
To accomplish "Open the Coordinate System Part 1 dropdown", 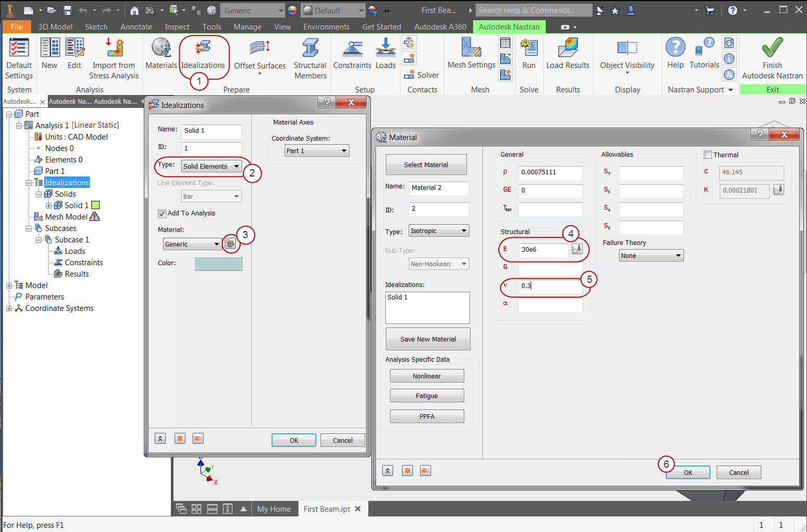I will click(317, 151).
